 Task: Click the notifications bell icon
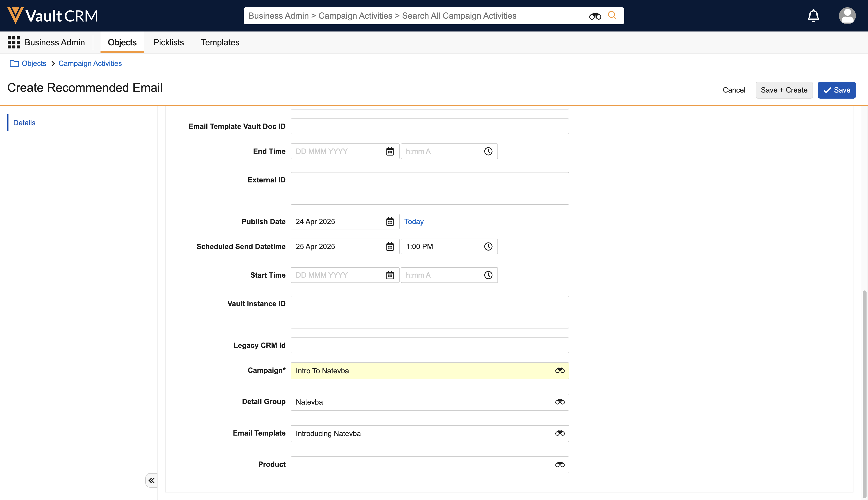point(813,16)
